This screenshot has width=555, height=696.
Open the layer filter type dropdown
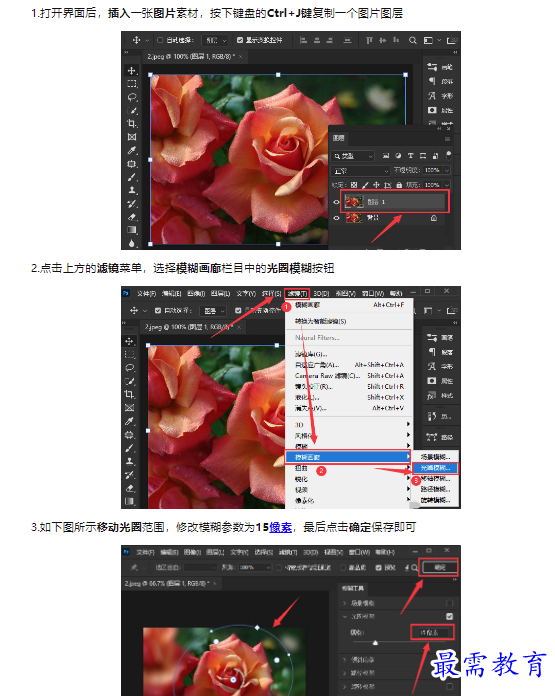click(x=353, y=156)
